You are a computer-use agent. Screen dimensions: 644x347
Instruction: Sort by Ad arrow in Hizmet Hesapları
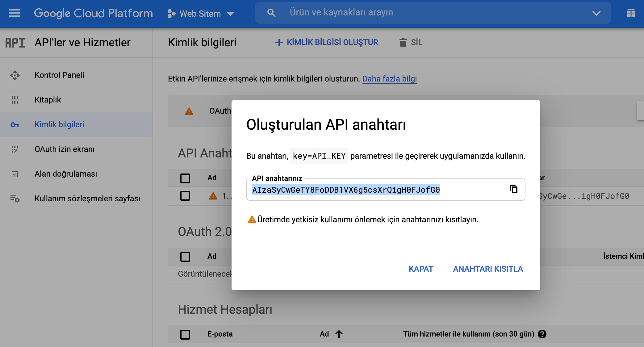pos(339,334)
